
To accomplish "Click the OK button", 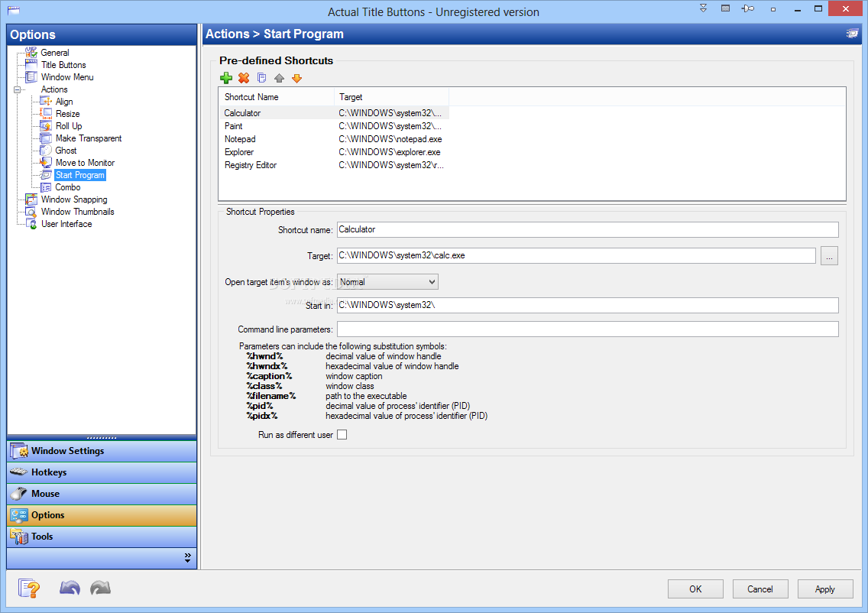I will [695, 589].
